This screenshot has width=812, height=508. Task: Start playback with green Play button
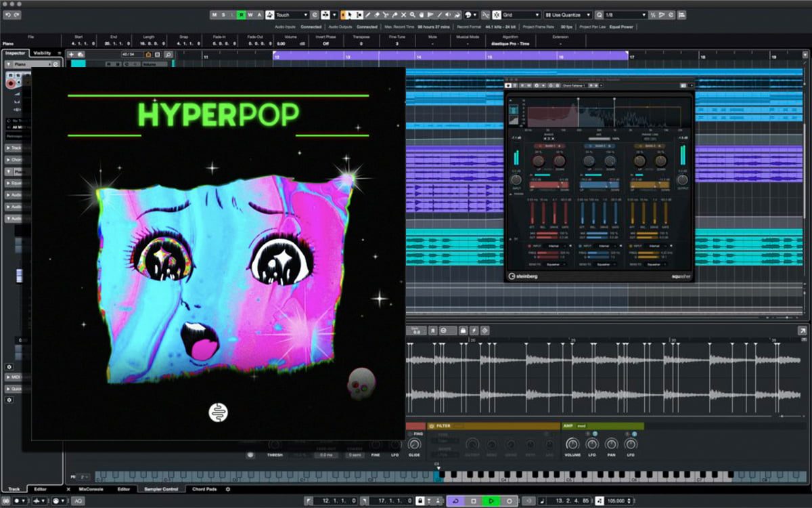pyautogui.click(x=491, y=501)
